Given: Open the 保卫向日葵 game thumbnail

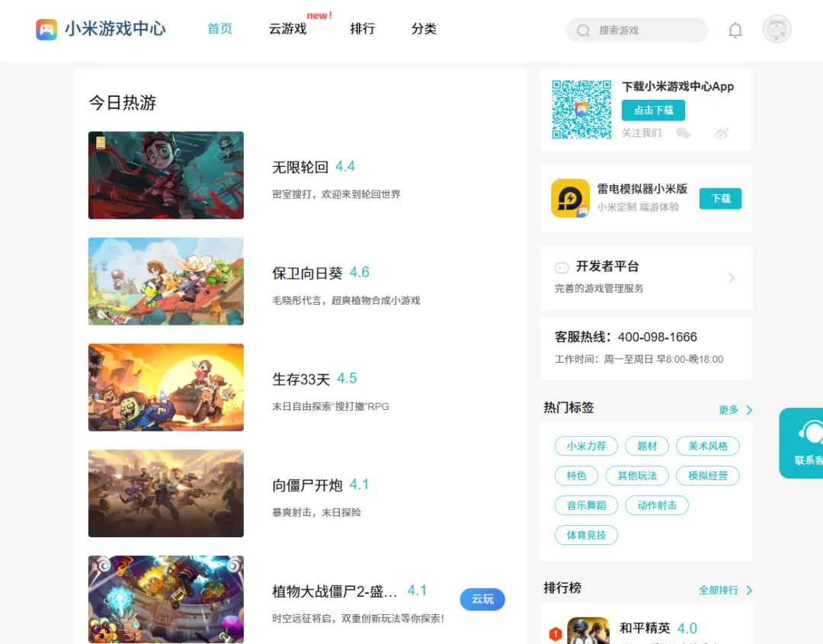Looking at the screenshot, I should 166,281.
